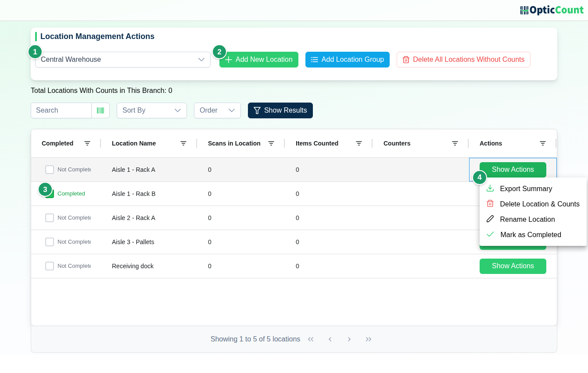This screenshot has height=373, width=588.
Task: Check the Aisle 3 - Pallets completed box
Action: (x=50, y=242)
